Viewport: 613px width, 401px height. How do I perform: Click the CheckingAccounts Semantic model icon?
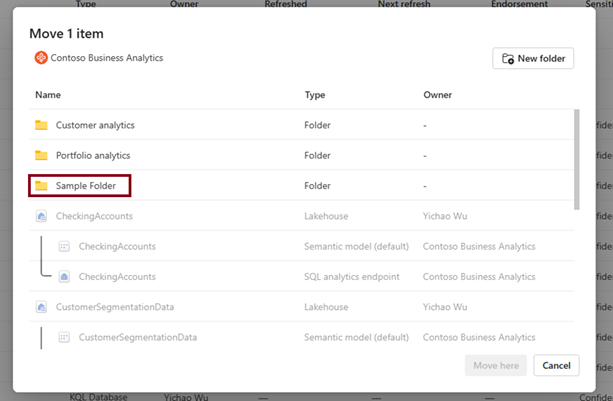point(64,247)
